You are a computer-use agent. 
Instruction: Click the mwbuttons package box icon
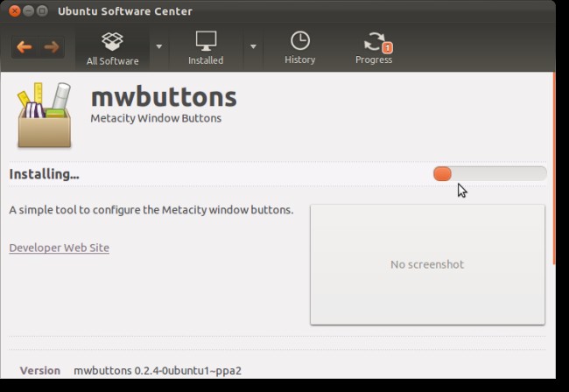coord(45,115)
